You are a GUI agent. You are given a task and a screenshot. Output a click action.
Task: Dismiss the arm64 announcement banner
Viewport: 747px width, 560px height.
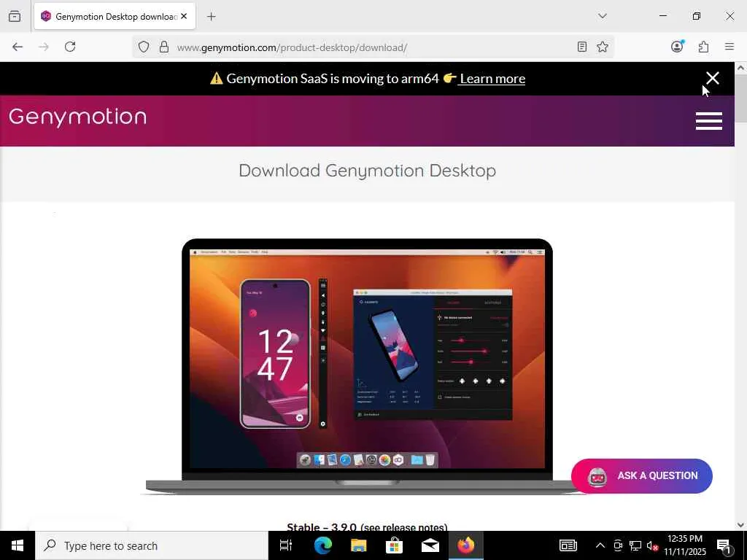click(713, 78)
